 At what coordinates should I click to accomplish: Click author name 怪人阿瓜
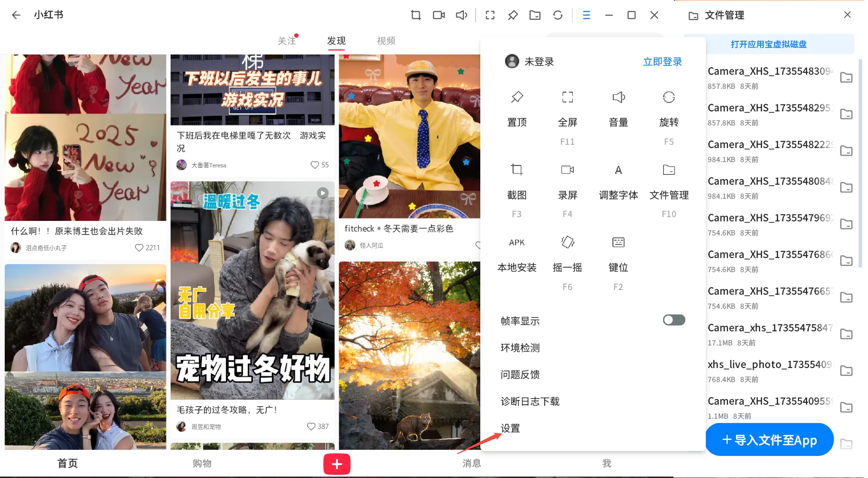[371, 245]
